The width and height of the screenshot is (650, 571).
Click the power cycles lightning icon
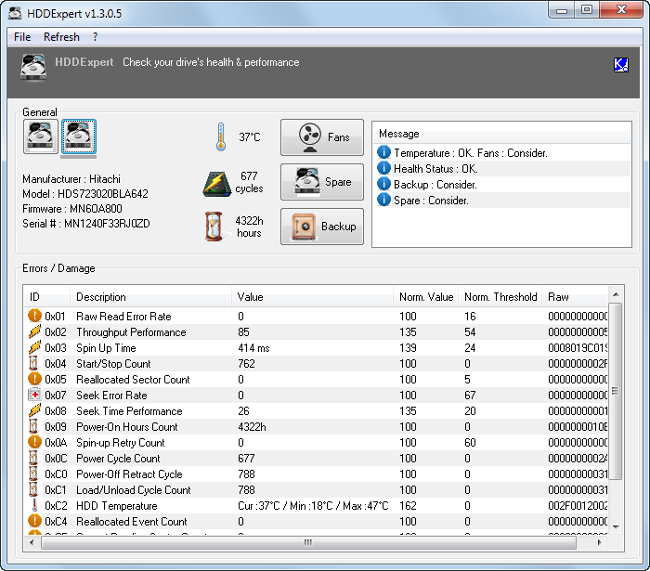tap(217, 184)
